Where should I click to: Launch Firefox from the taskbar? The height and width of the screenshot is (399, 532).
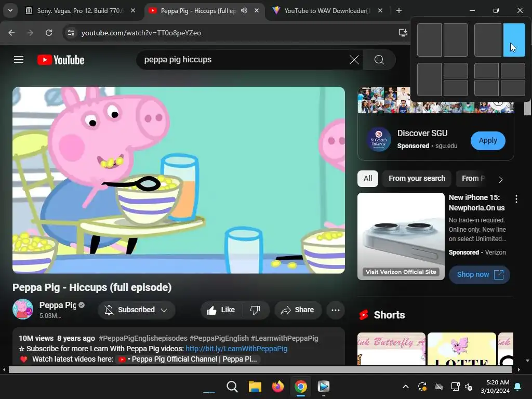(x=278, y=387)
